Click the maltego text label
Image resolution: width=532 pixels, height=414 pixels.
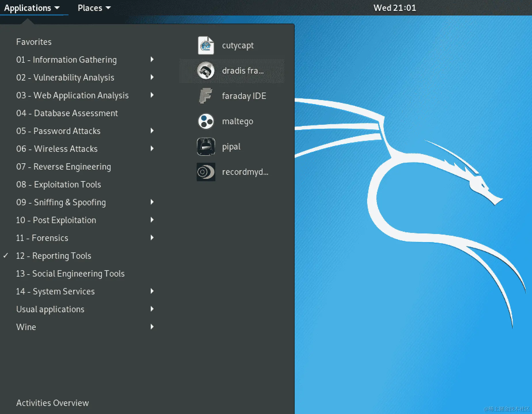[x=237, y=121]
